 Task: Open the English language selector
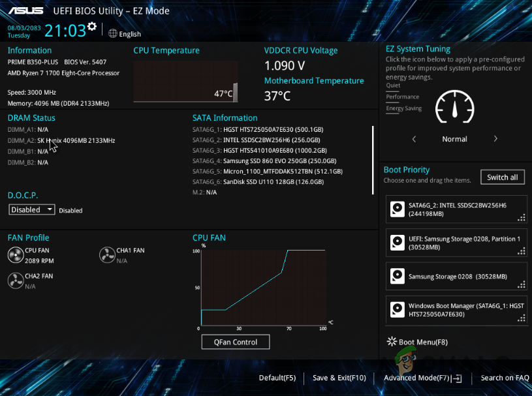click(x=124, y=33)
